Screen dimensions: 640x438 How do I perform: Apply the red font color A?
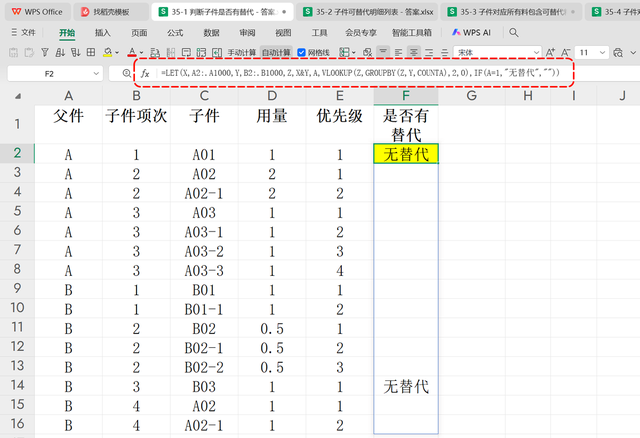click(132, 52)
